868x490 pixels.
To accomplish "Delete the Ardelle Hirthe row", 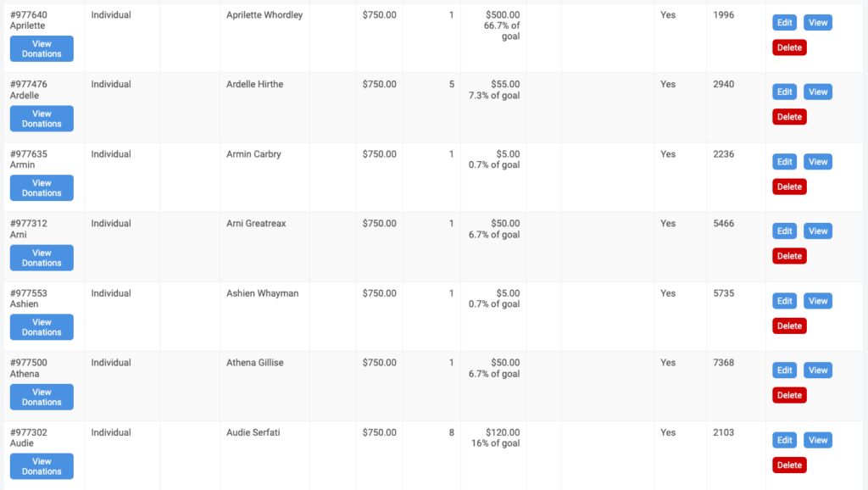I will click(789, 117).
